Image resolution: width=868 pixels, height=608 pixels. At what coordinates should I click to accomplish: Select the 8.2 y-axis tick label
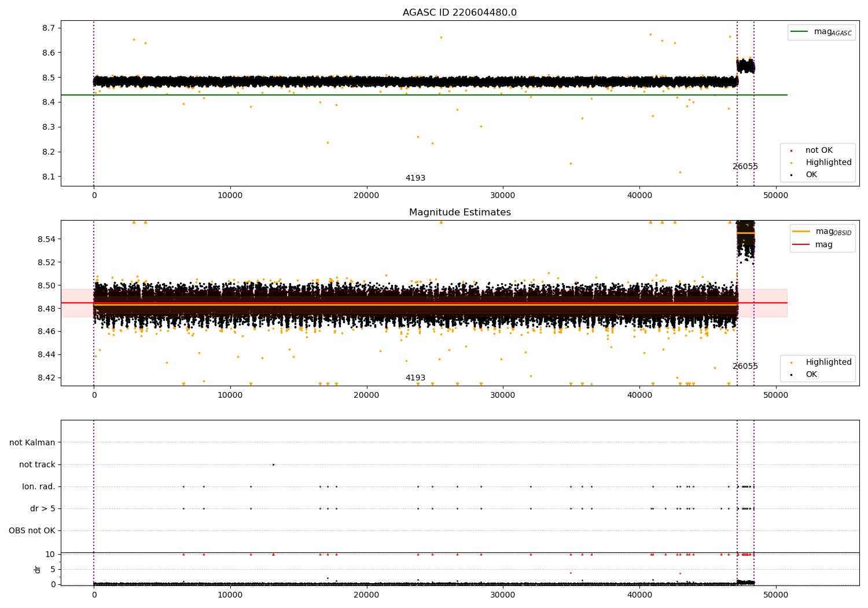[49, 152]
